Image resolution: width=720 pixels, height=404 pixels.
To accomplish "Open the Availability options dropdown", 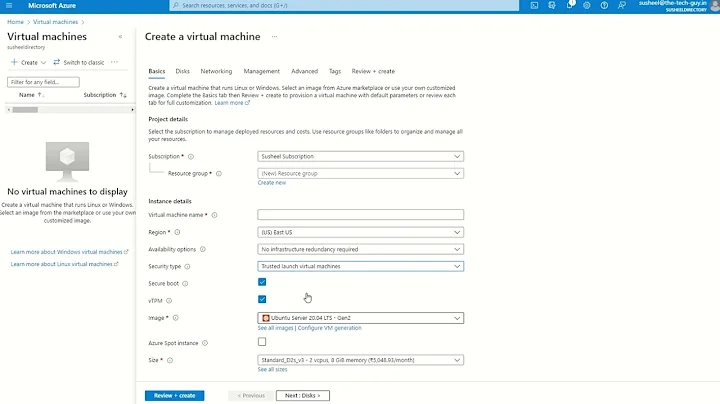I will (x=360, y=249).
